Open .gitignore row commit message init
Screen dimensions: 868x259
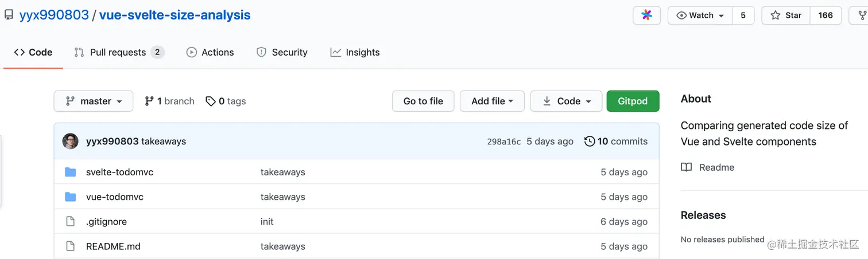tap(267, 222)
